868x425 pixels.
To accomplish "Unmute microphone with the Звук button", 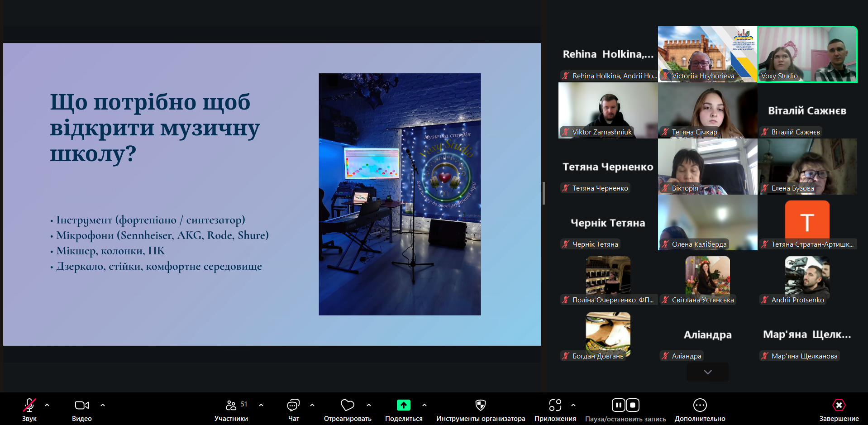I will pos(29,406).
